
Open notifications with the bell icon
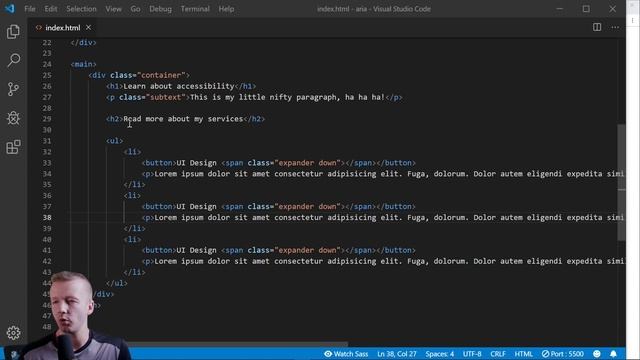point(613,354)
